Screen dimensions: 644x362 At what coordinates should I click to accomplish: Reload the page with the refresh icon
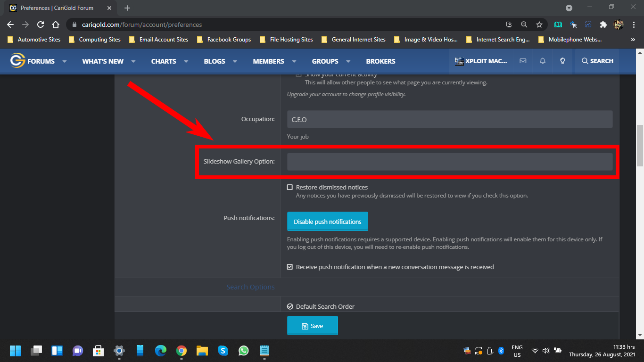41,25
